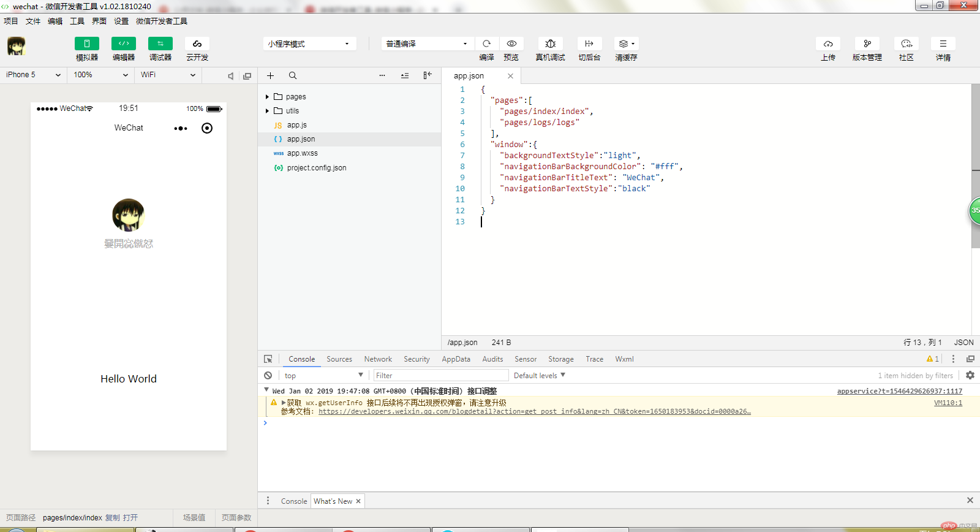Open the developers.weixin.qq.com documentation link
This screenshot has height=532, width=980.
[535, 412]
